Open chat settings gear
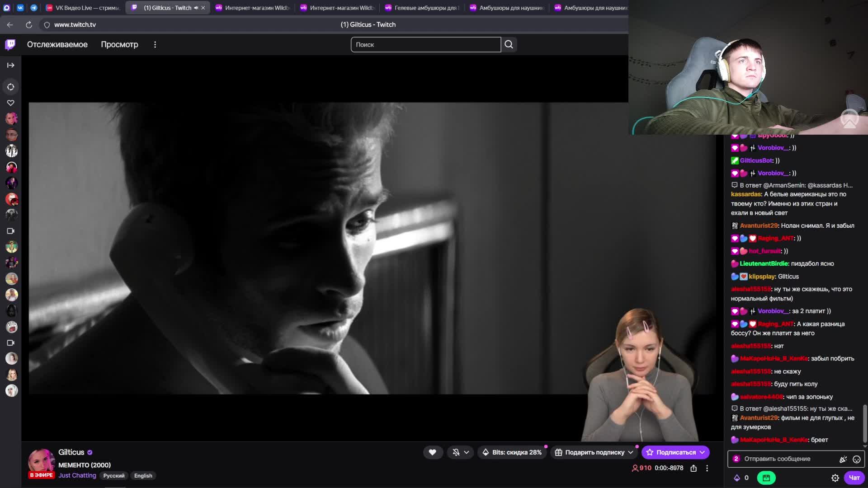Viewport: 868px width, 488px height. (x=835, y=478)
